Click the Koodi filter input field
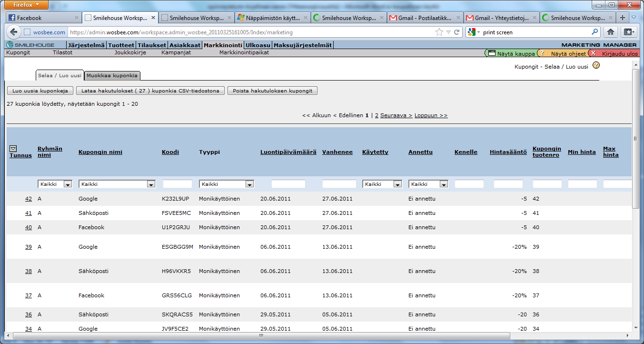Image resolution: width=644 pixels, height=344 pixels. click(x=178, y=184)
